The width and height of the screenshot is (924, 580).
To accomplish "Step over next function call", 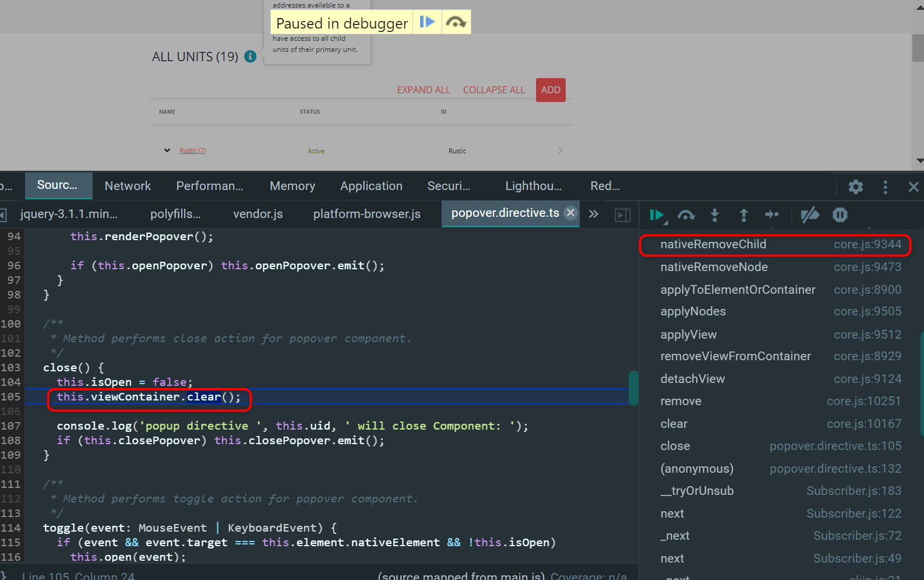I will pyautogui.click(x=686, y=215).
